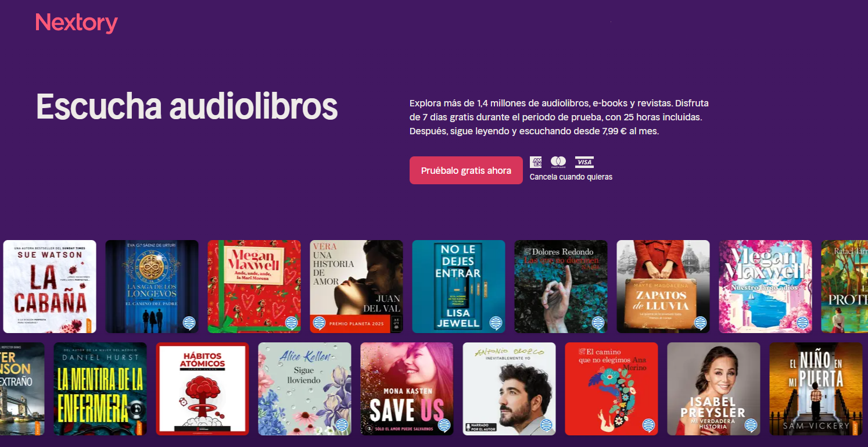Open Hábitos Atómicos book cover

[203, 389]
